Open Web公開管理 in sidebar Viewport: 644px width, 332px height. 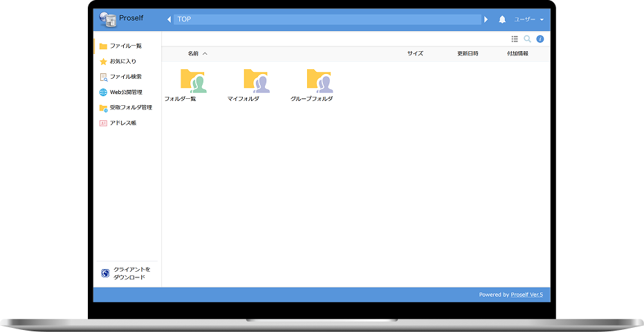[125, 92]
